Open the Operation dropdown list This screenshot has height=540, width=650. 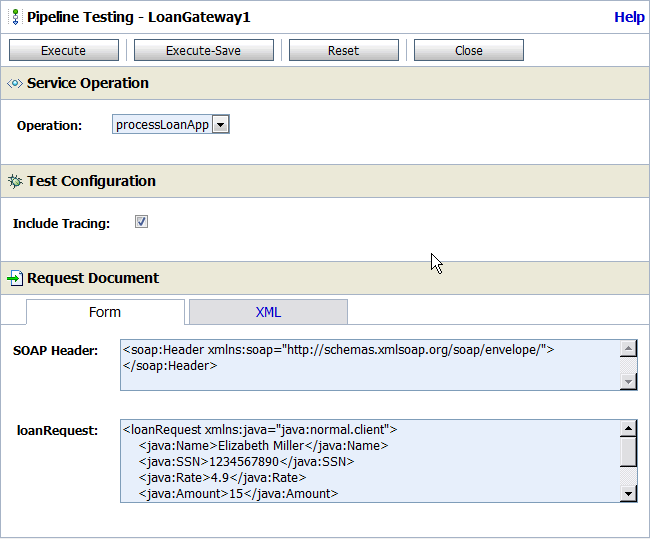pos(221,125)
